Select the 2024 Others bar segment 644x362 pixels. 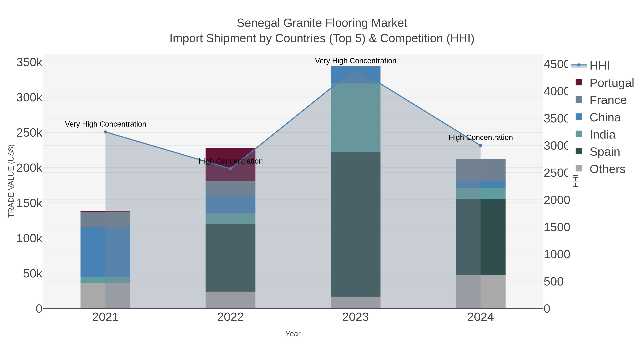coord(480,292)
